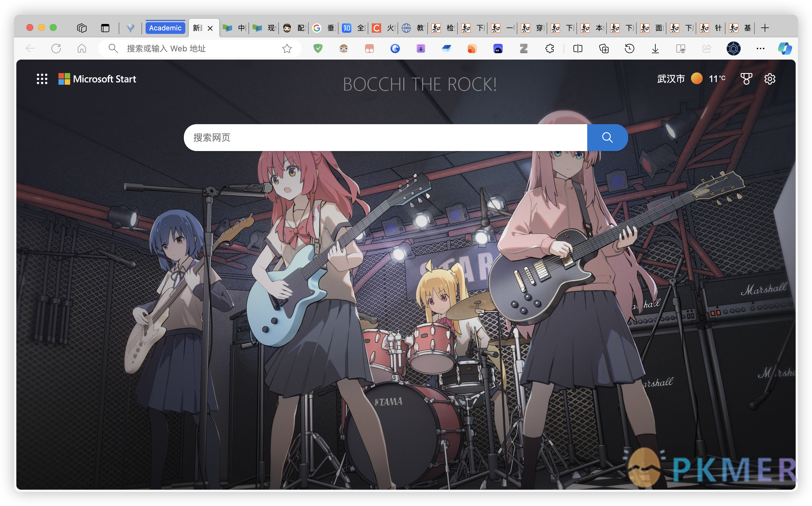Switch to the 面 tab
812x506 pixels.
[x=652, y=28]
